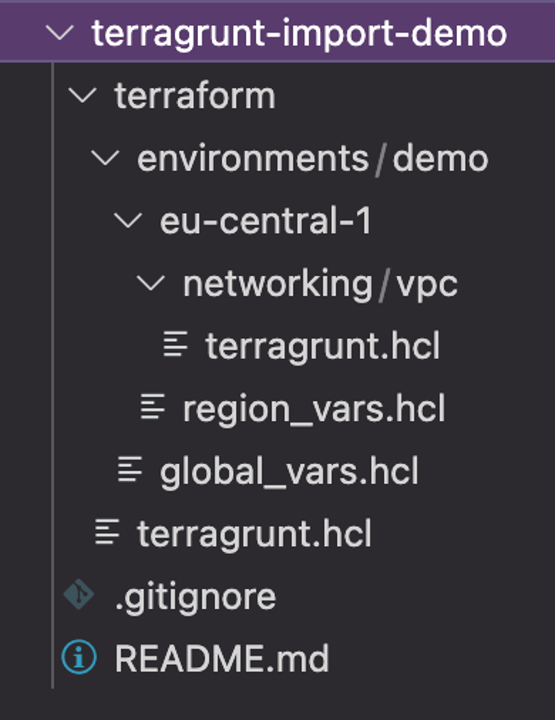556x720 pixels.
Task: Click the git diamond icon beside .gitignore
Action: click(x=79, y=594)
